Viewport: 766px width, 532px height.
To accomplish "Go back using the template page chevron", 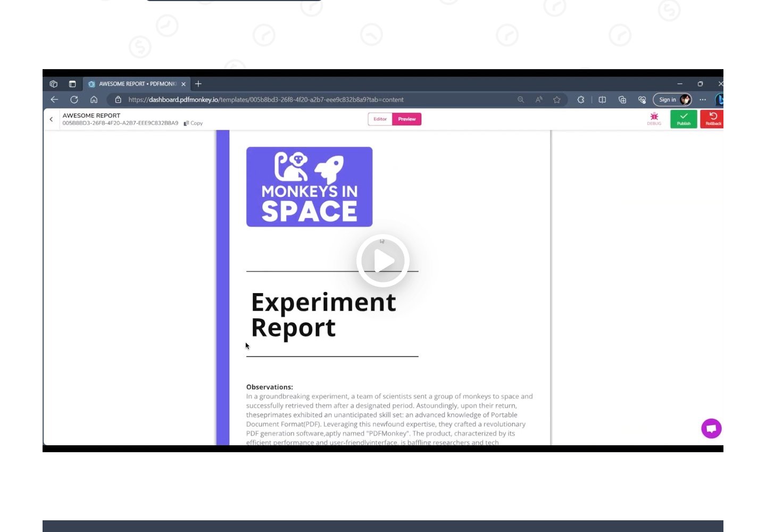I will point(51,119).
